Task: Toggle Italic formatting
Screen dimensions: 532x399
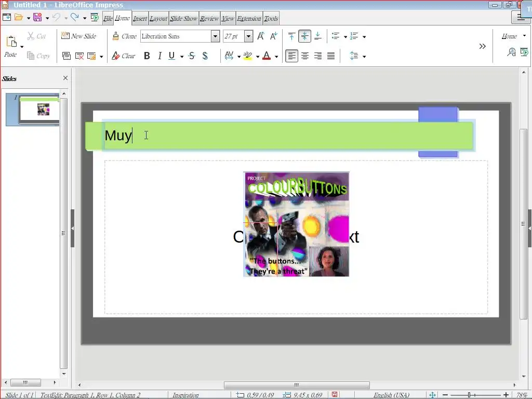Action: tap(159, 56)
